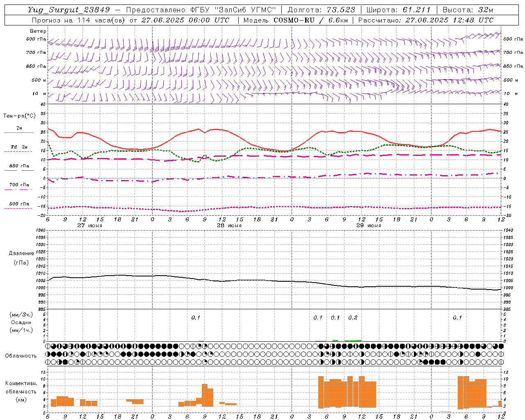
Task: Click the green Td 2м dew point legend entry
Action: pos(19,148)
